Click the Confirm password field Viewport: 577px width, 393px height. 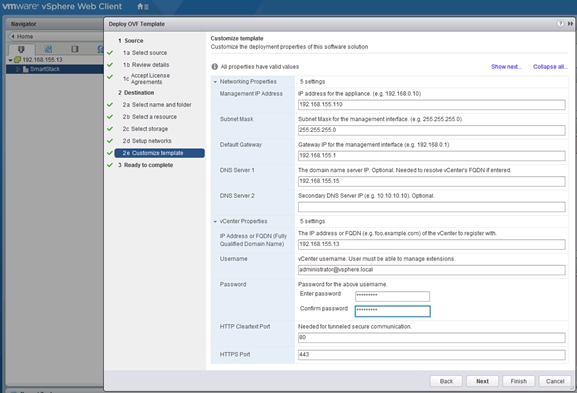pos(392,311)
